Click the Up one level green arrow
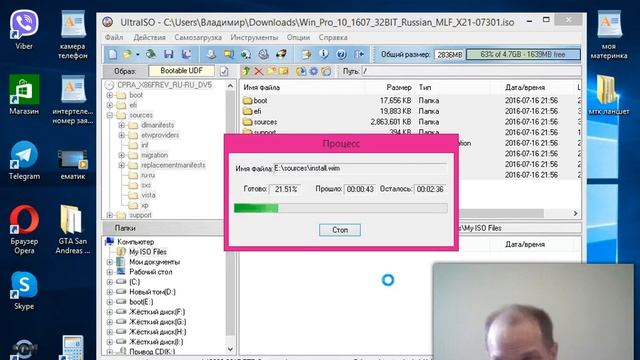Viewport: 640px width, 360px height. (246, 71)
